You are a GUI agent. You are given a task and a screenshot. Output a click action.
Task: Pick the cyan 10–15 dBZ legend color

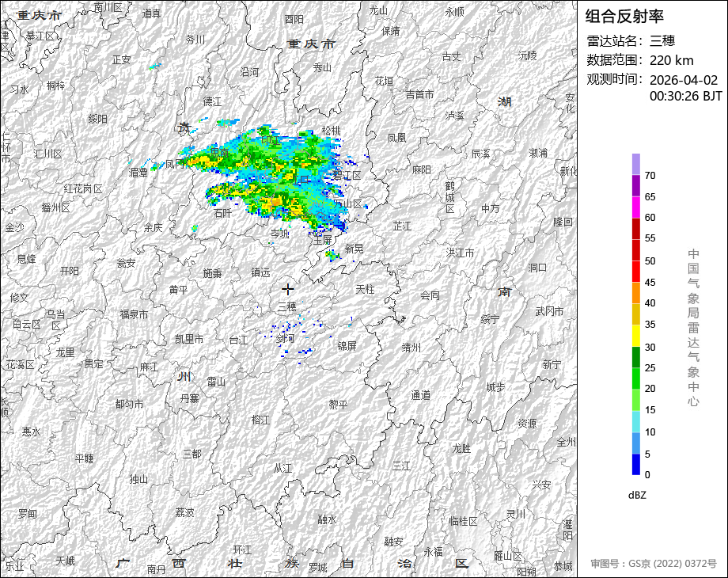click(x=636, y=422)
